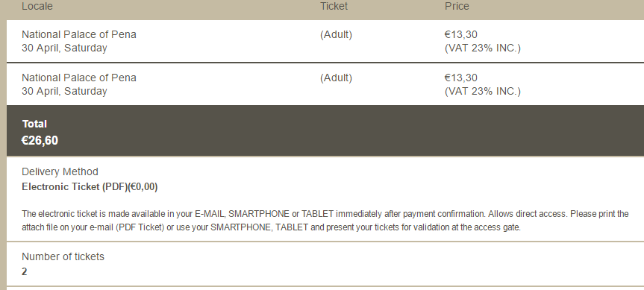The image size is (644, 290).
Task: Click the Price column header
Action: click(457, 6)
